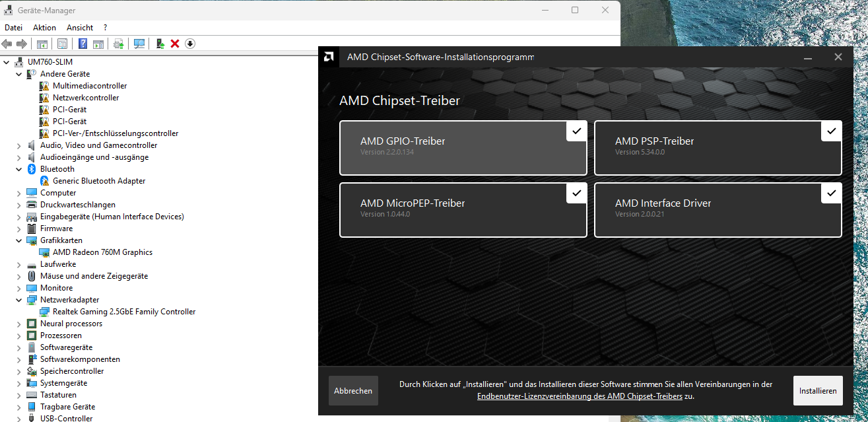Select the AMD MicroPEP-Treiber card

coord(463,210)
